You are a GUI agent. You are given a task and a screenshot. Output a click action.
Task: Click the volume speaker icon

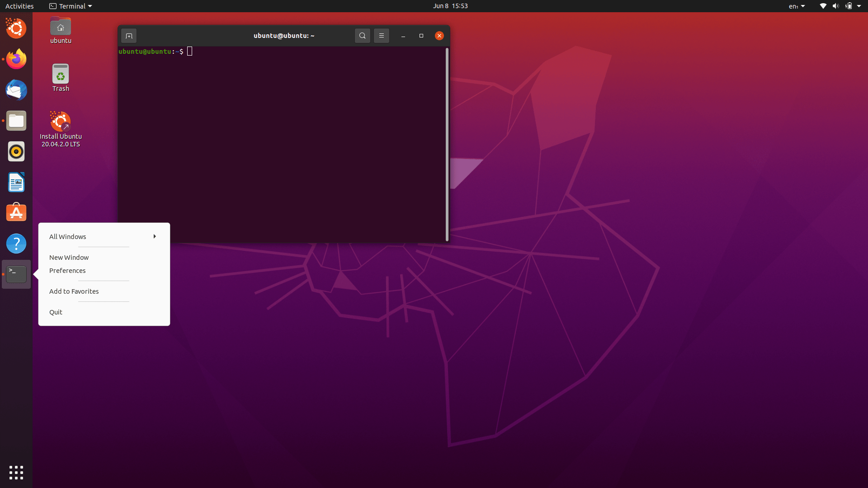pyautogui.click(x=835, y=6)
